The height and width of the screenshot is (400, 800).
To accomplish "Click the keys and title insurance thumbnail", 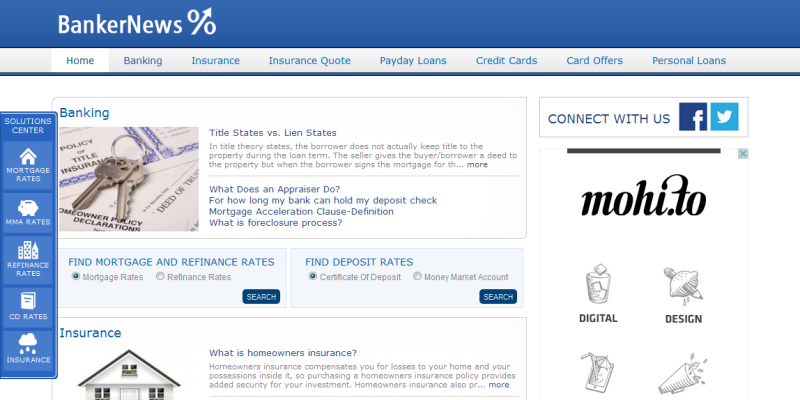I will point(129,179).
